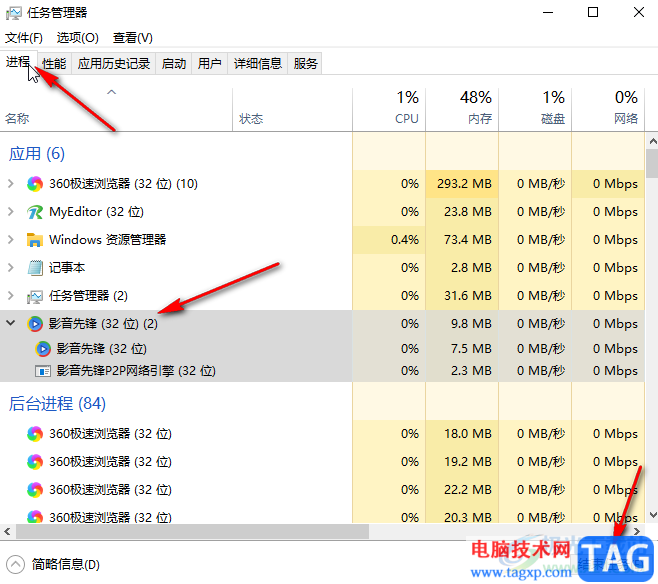Switch to the 启动 tab
Screen dimensions: 658x584
(174, 64)
